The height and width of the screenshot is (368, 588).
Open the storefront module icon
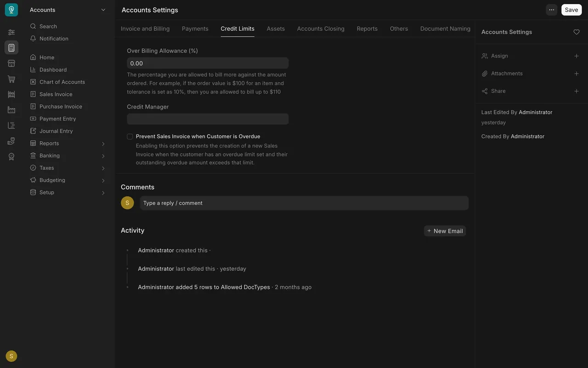tap(11, 63)
